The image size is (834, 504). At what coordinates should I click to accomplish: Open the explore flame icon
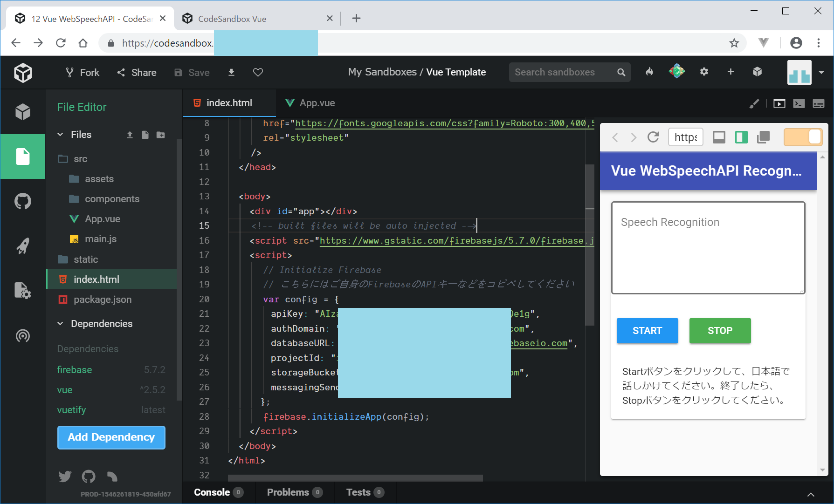pyautogui.click(x=649, y=72)
